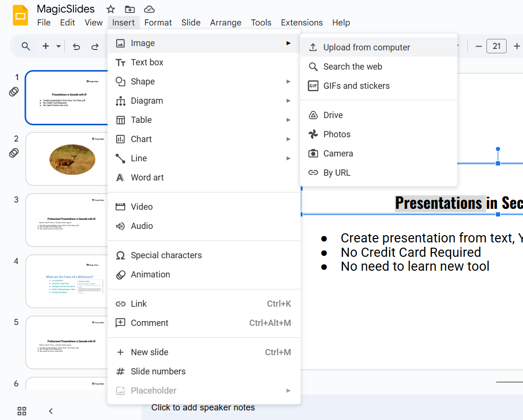The height and width of the screenshot is (420, 523).
Task: Select GIFs and stickers
Action: (378, 86)
